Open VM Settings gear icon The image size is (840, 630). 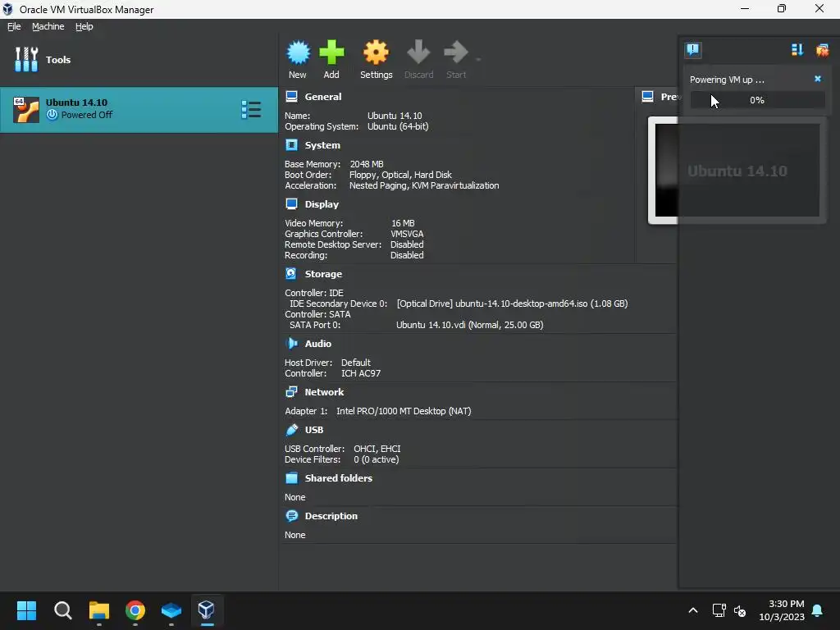(x=376, y=52)
